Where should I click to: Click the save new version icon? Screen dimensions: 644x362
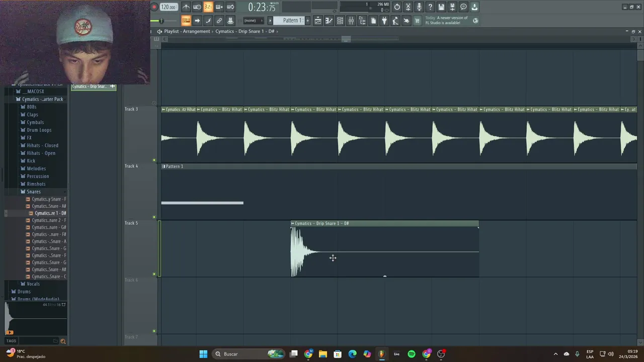(x=452, y=7)
